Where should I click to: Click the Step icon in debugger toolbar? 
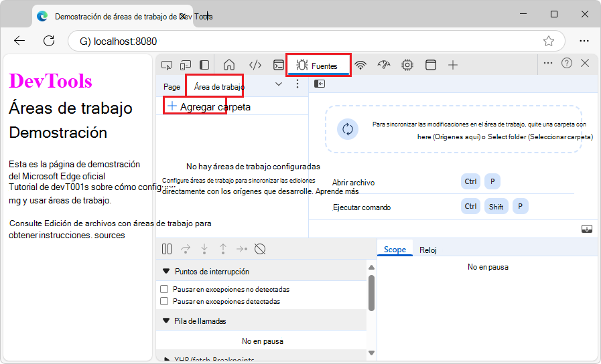pos(242,249)
